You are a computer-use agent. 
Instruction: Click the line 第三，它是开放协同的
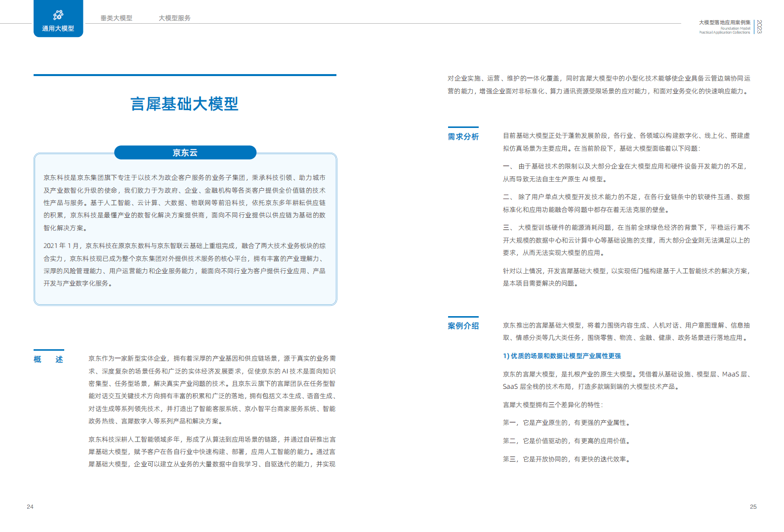click(566, 459)
